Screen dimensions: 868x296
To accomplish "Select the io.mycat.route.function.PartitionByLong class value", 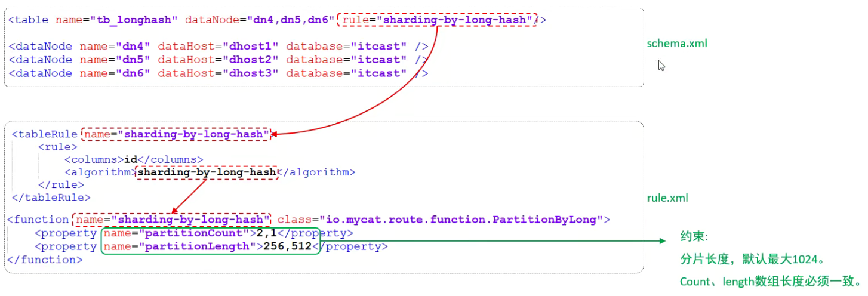I will (461, 220).
